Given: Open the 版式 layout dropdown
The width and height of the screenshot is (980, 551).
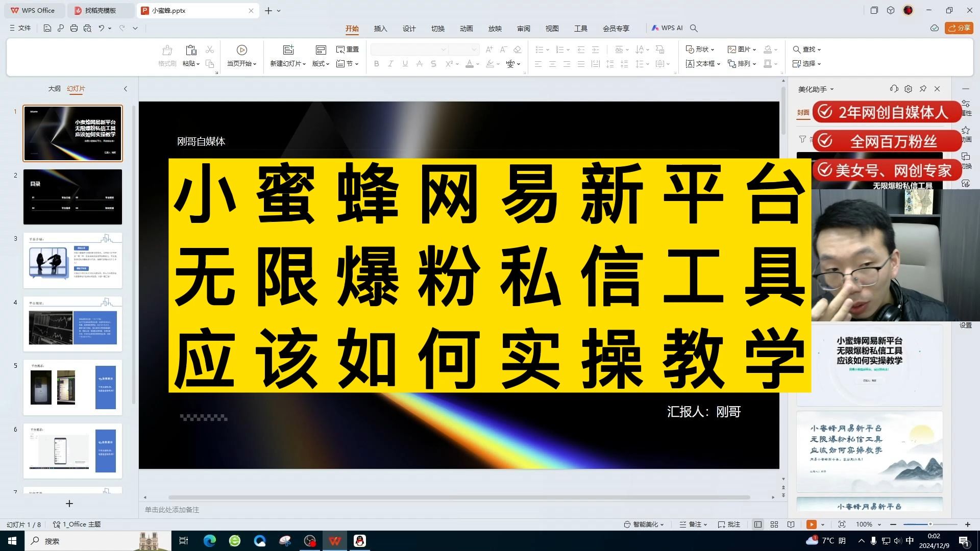Looking at the screenshot, I should pyautogui.click(x=321, y=64).
